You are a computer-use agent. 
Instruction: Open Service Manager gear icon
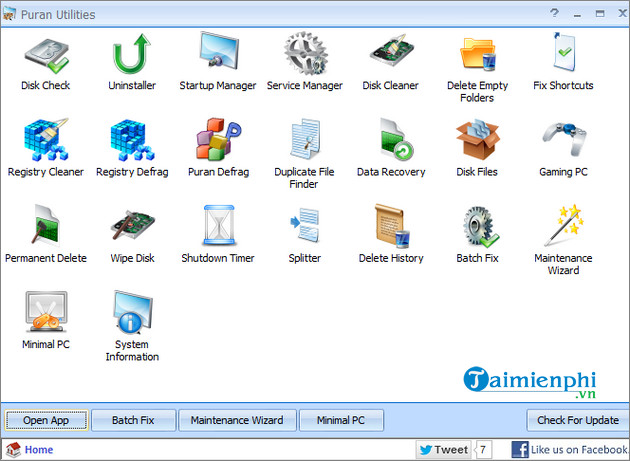click(305, 53)
